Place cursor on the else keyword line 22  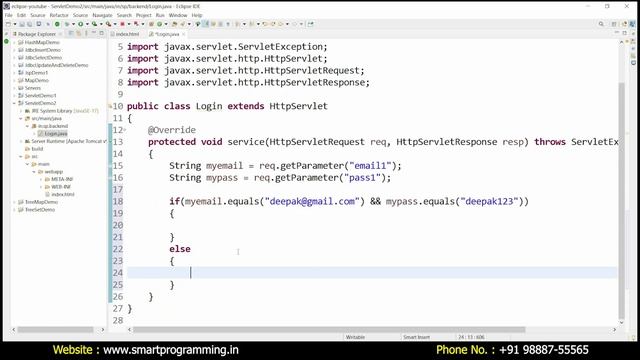click(180, 249)
